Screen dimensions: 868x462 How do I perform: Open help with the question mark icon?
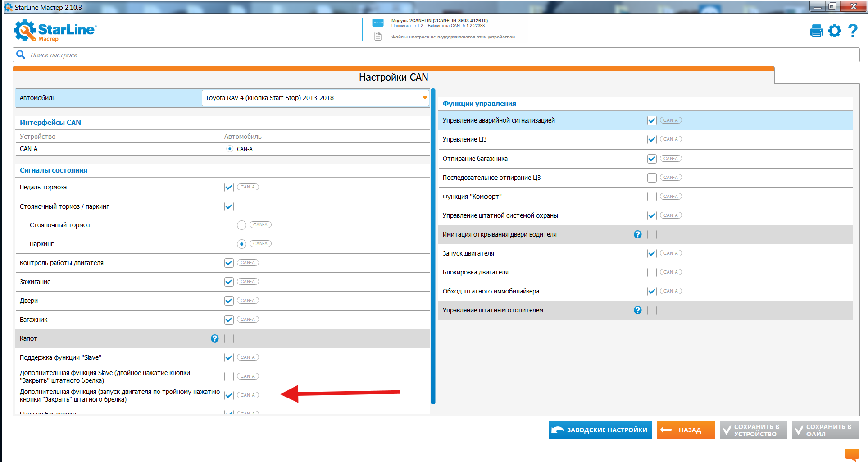pyautogui.click(x=853, y=31)
